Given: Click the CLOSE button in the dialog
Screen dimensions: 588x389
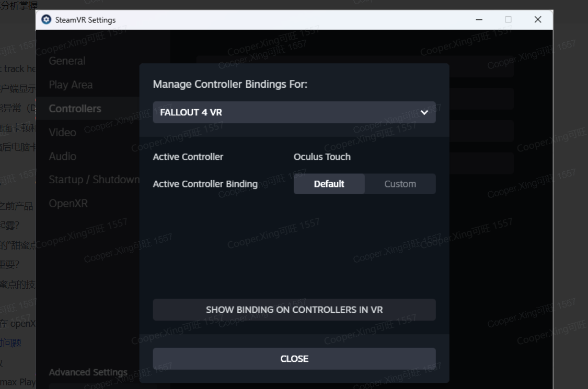Looking at the screenshot, I should click(294, 359).
